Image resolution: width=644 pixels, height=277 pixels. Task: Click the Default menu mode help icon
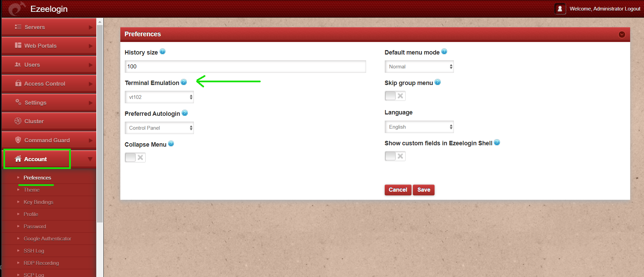coord(444,51)
